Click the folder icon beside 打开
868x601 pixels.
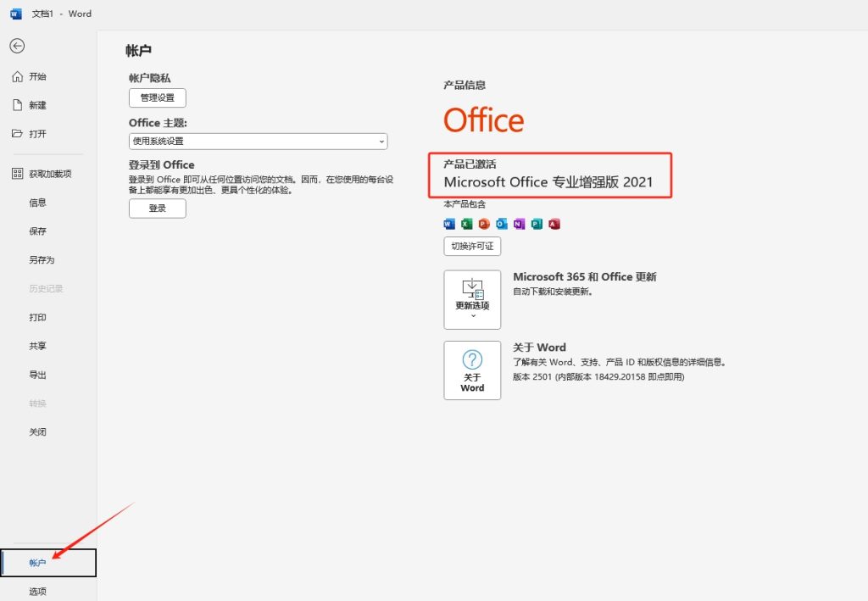tap(18, 133)
